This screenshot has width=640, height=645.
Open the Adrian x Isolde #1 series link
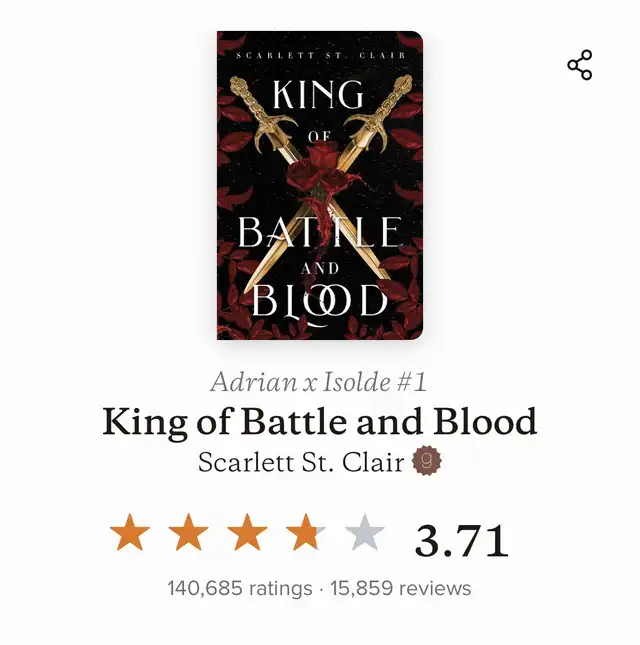[319, 382]
